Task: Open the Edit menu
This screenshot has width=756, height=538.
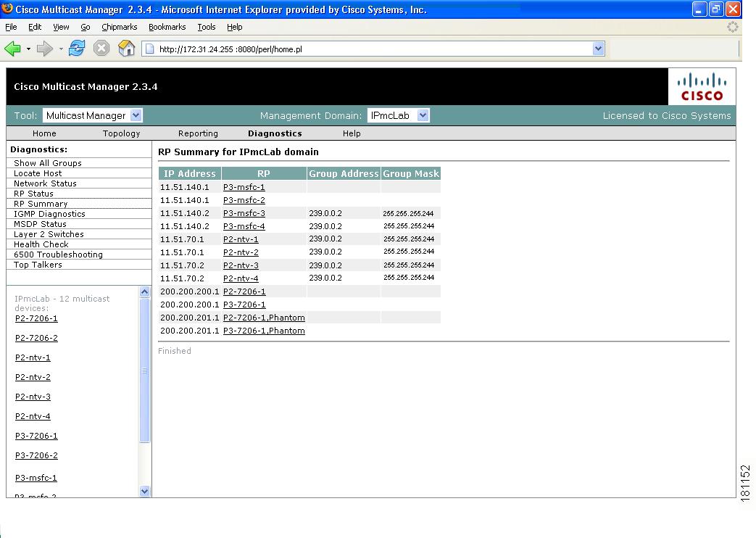Action: (x=35, y=27)
